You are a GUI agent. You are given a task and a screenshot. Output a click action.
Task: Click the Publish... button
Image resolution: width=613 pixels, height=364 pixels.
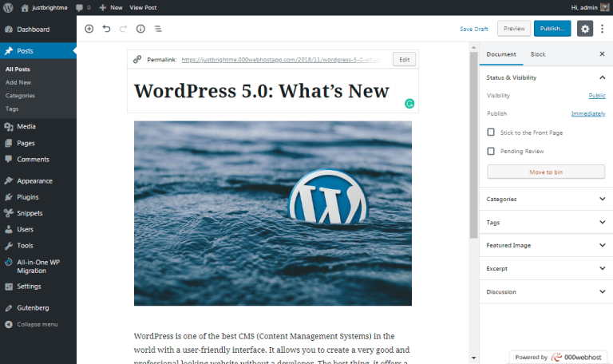click(552, 29)
